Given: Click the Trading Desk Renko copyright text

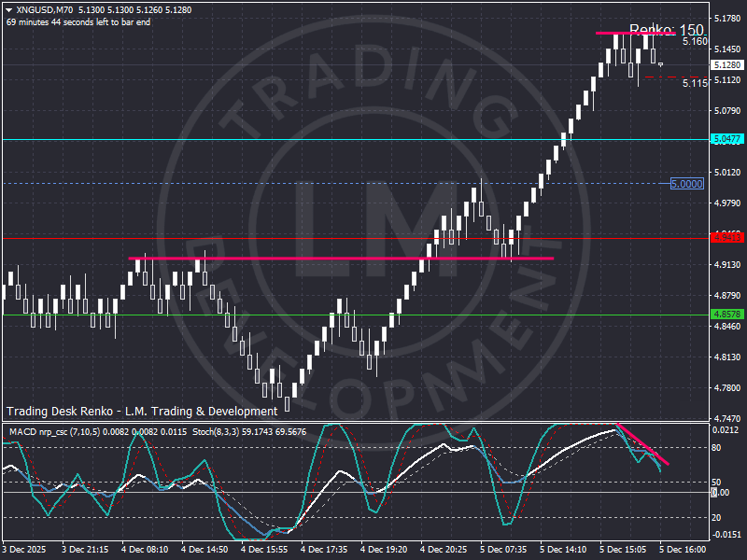Looking at the screenshot, I should tap(140, 411).
